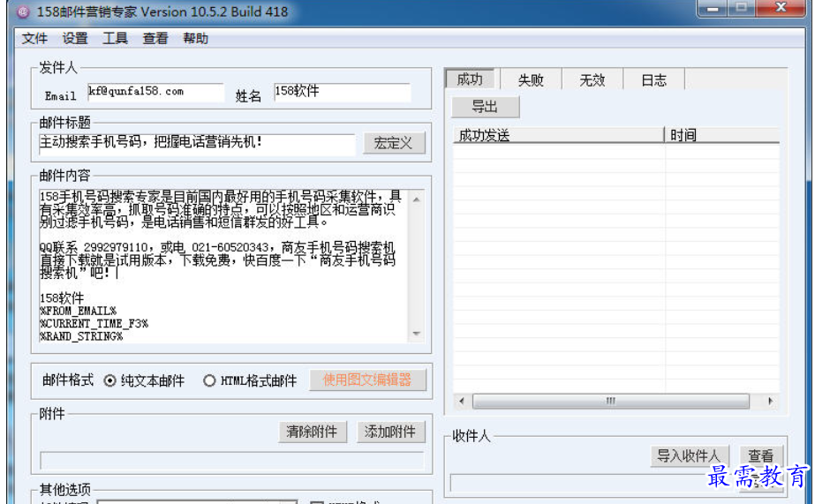Click result list scroll left arrow

[462, 401]
